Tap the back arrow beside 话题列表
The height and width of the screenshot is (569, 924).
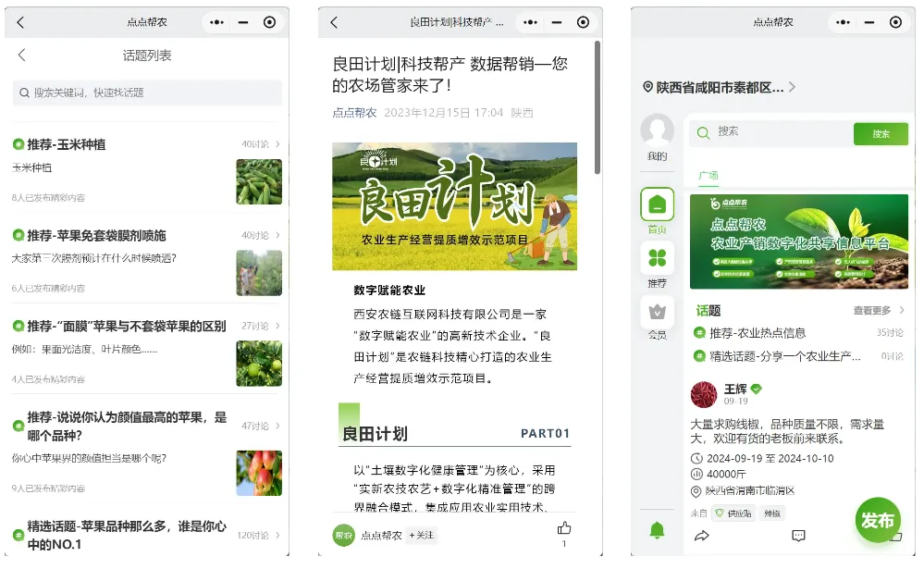pos(22,55)
